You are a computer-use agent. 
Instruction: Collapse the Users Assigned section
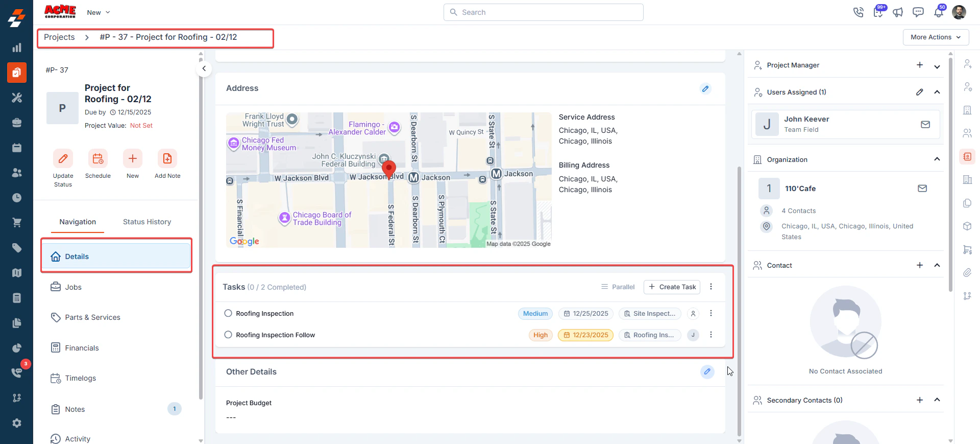click(x=937, y=92)
